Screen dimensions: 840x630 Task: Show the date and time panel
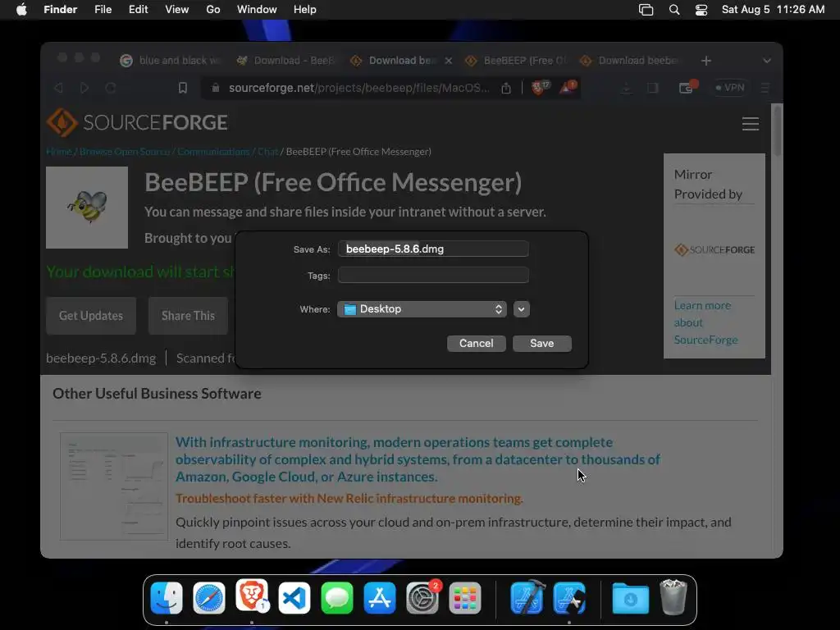tap(773, 10)
